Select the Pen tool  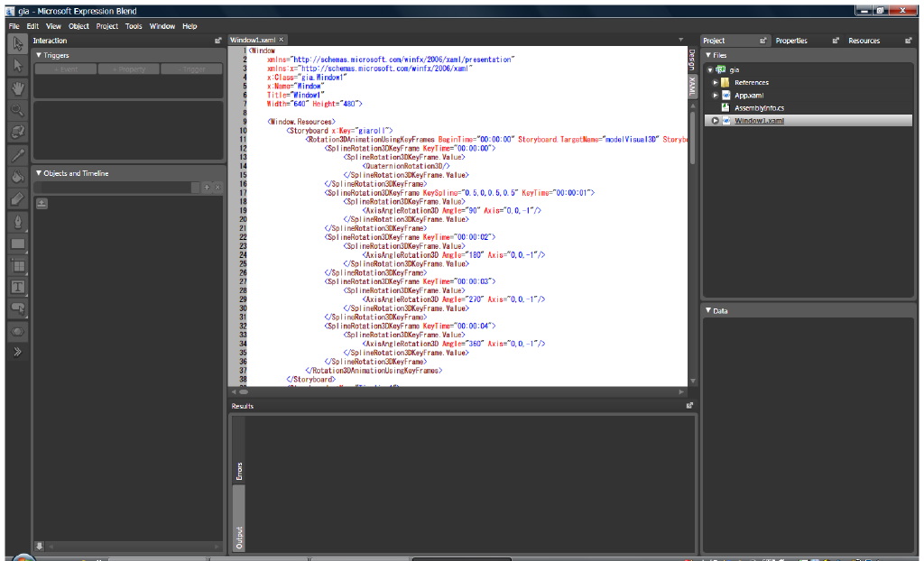pyautogui.click(x=18, y=221)
